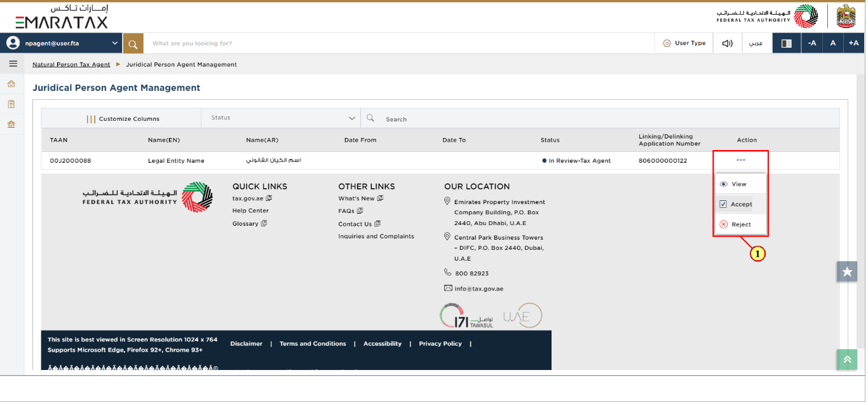The image size is (868, 405).
Task: Open the Disclaimer footer link
Action: [x=247, y=343]
